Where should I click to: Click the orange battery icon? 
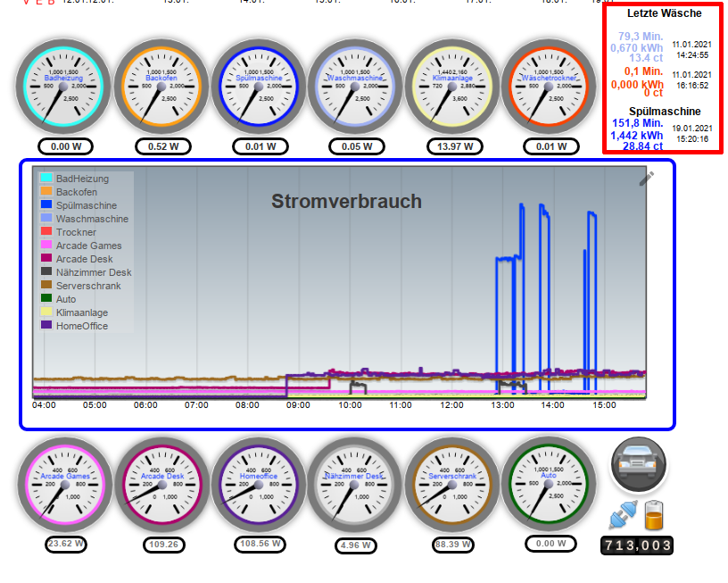pyautogui.click(x=654, y=515)
